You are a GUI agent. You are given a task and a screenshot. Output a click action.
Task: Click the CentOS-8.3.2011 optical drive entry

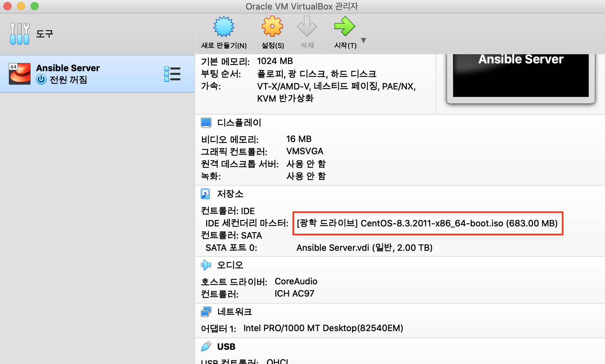click(x=427, y=223)
